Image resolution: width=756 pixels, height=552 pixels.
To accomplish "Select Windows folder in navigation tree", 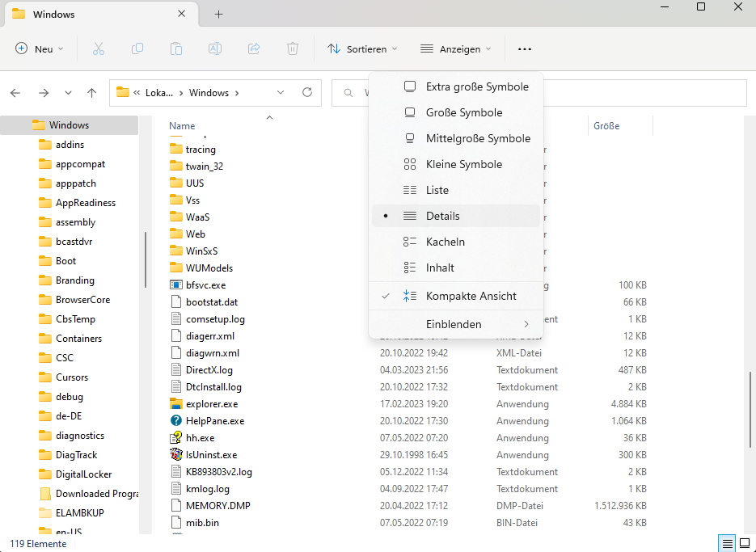I will coord(69,124).
